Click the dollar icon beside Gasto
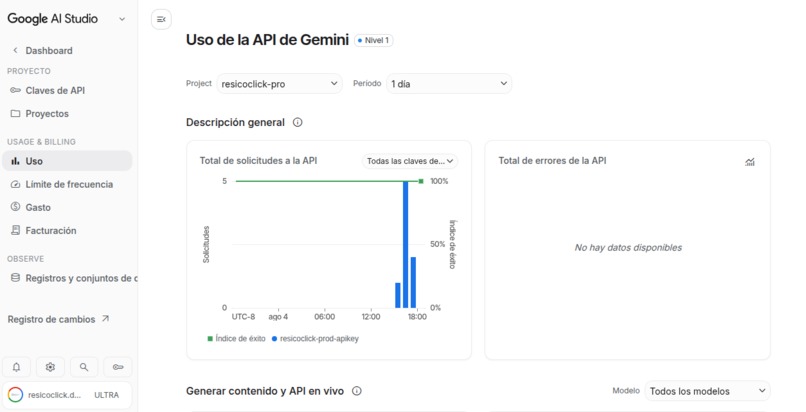This screenshot has width=806, height=412. click(x=15, y=207)
